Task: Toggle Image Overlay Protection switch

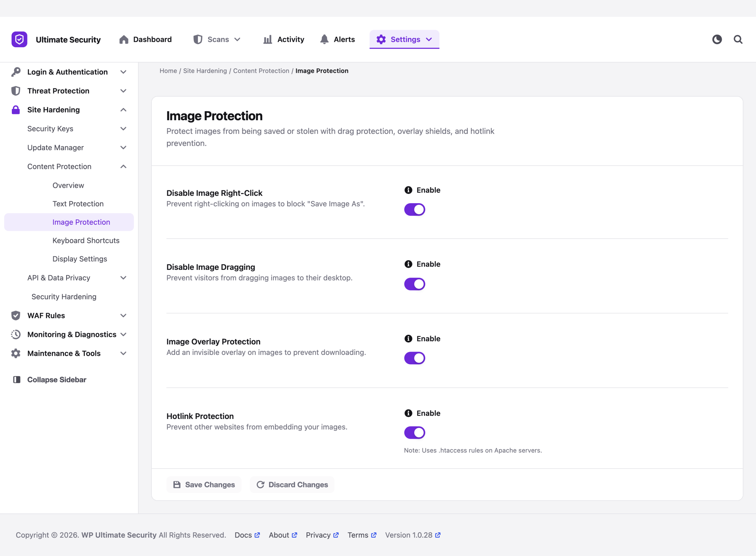Action: [x=415, y=358]
